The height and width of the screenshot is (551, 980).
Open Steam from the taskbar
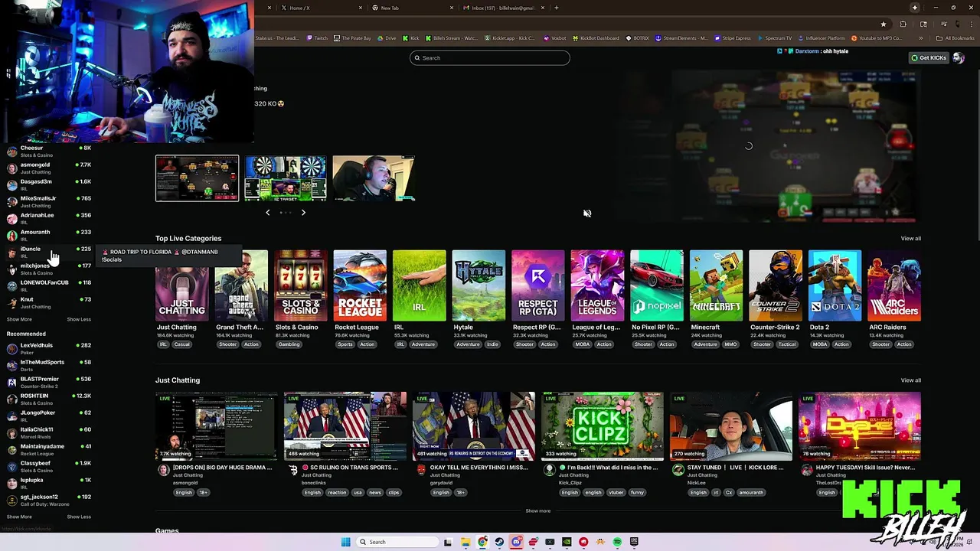(x=499, y=542)
